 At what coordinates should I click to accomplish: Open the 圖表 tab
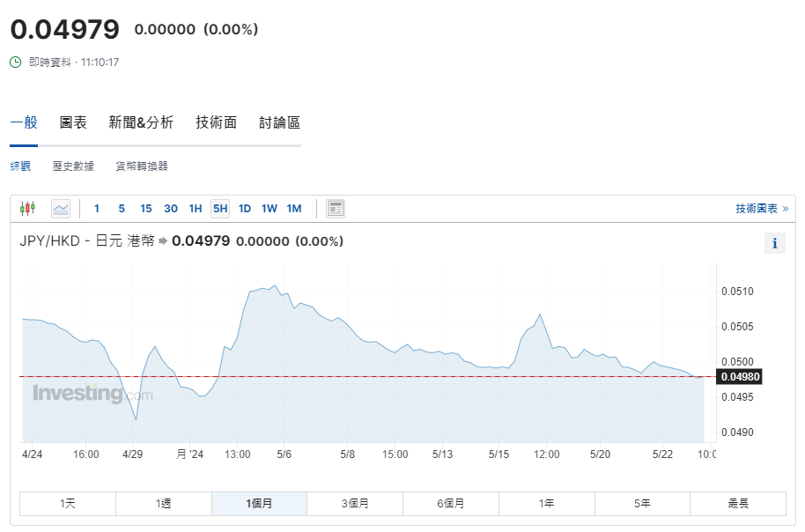73,122
